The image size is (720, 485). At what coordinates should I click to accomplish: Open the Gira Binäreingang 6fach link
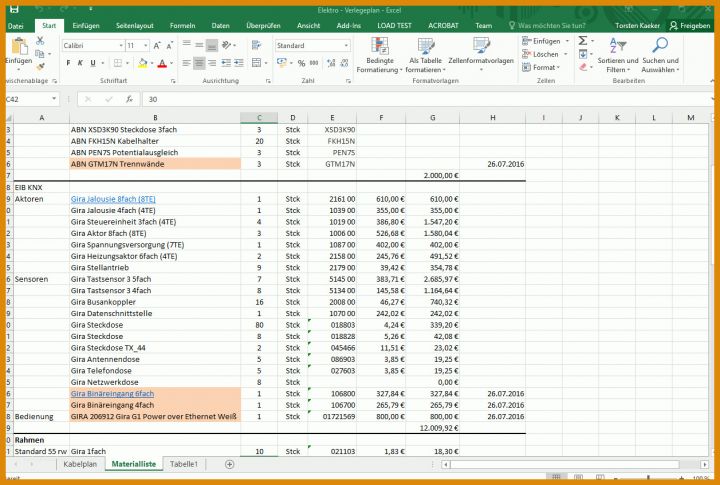[112, 394]
